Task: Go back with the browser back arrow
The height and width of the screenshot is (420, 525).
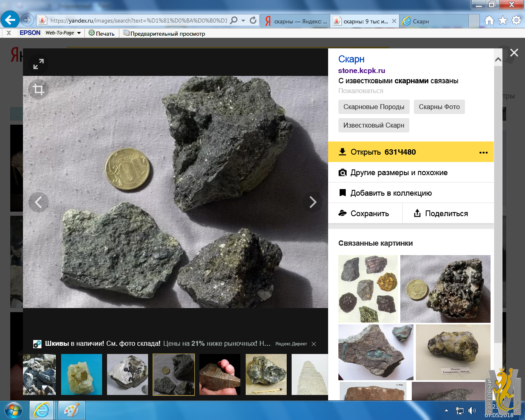Action: [10, 20]
